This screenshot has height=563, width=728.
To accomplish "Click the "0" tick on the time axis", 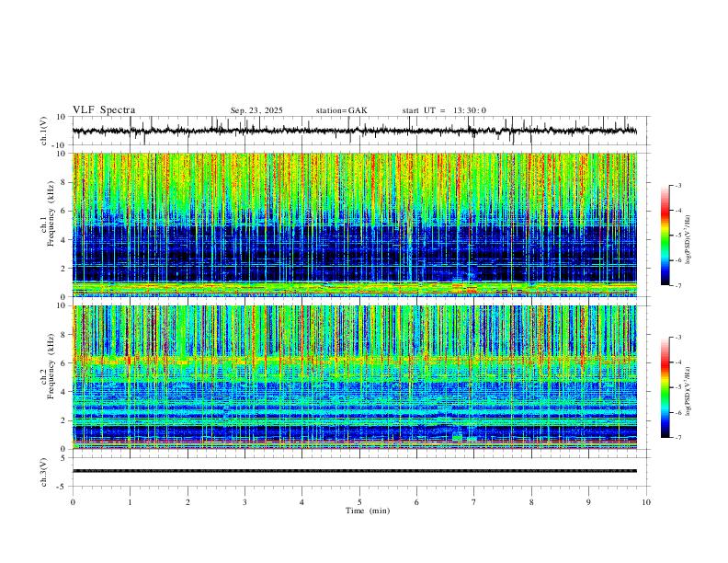I will (x=73, y=502).
